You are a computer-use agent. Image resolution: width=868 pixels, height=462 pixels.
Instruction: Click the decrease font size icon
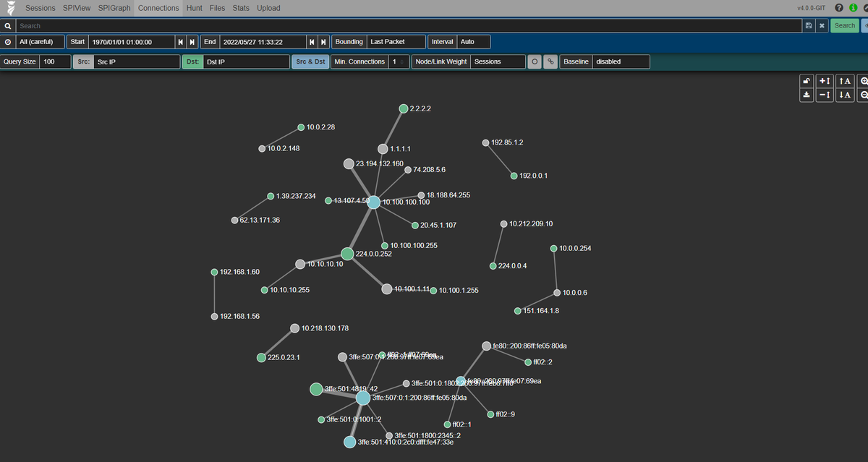[x=845, y=95]
